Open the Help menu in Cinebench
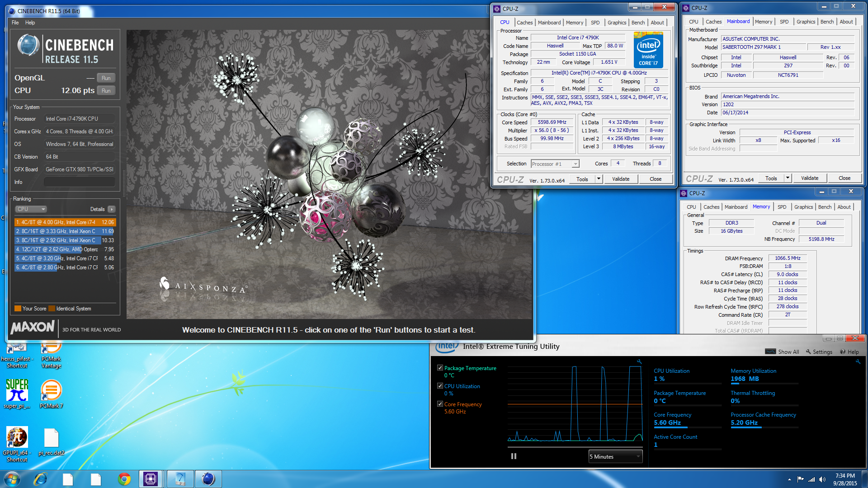The image size is (868, 488). point(30,23)
